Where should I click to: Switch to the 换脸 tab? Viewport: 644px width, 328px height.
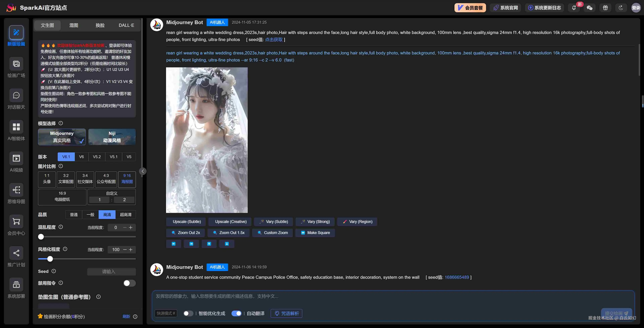[x=100, y=25]
